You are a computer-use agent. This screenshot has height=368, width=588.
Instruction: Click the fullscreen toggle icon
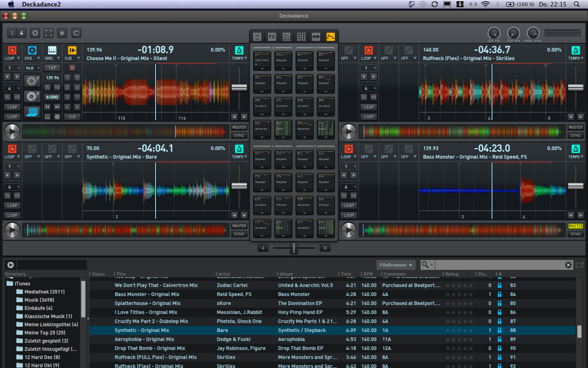49,33
